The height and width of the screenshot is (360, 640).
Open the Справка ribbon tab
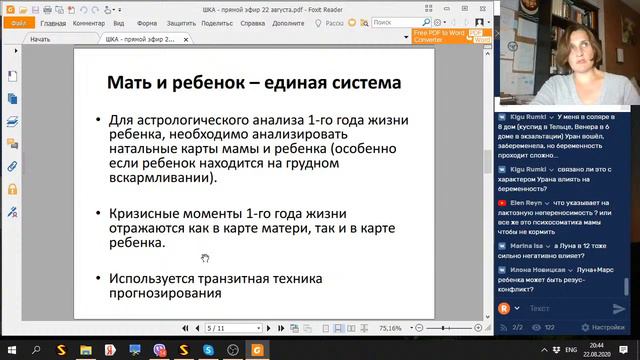click(253, 23)
